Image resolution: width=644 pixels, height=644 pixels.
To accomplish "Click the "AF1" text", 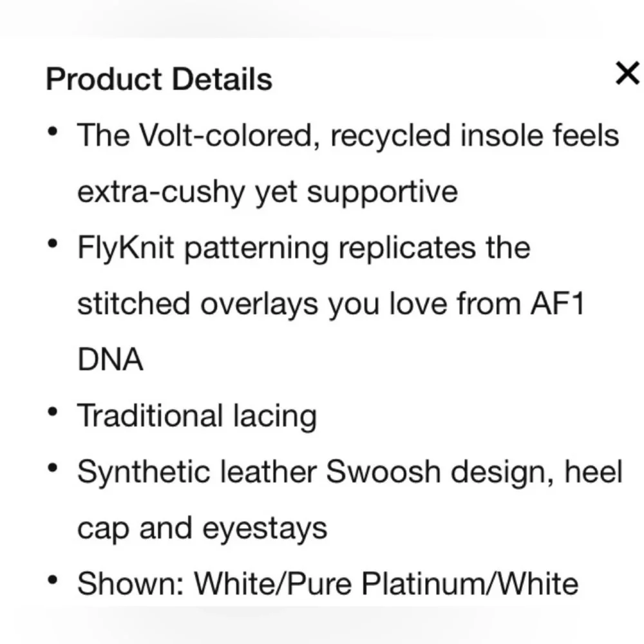I will pyautogui.click(x=557, y=303).
